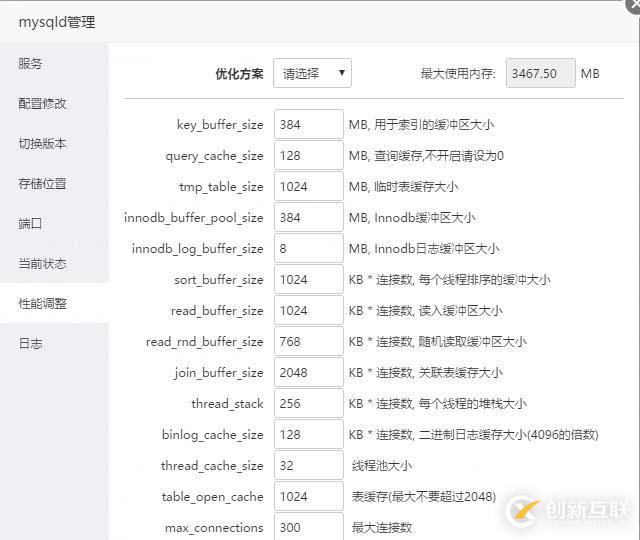Click the thread_stack label

tap(227, 404)
